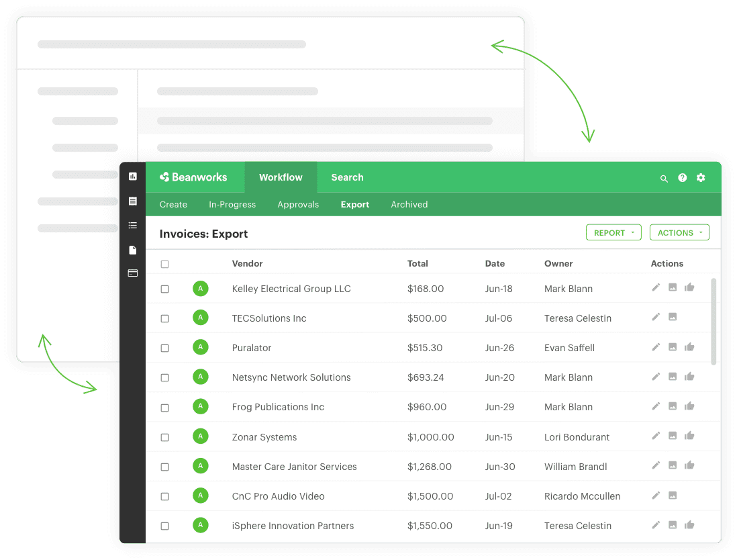The width and height of the screenshot is (737, 560).
Task: Open image attachment for TECSolutions Inc
Action: [x=672, y=318]
